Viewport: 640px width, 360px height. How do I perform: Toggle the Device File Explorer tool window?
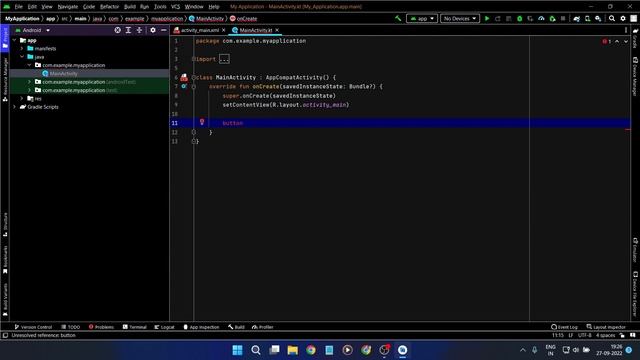click(635, 293)
